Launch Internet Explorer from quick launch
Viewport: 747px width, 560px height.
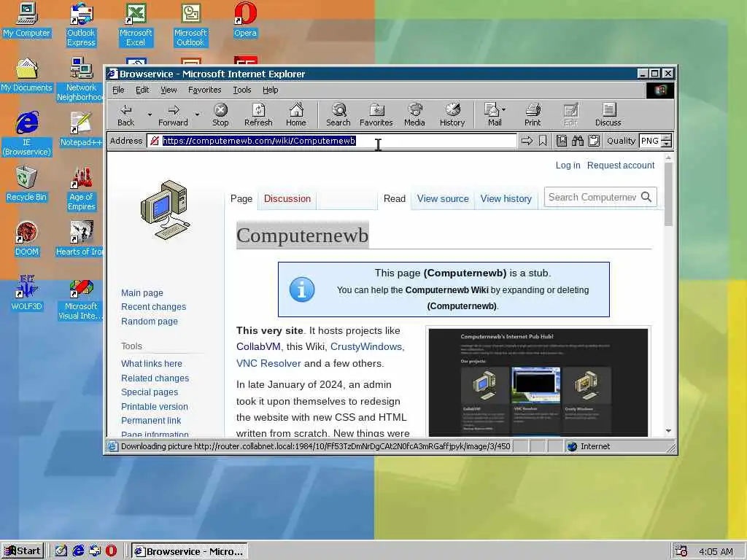click(78, 551)
